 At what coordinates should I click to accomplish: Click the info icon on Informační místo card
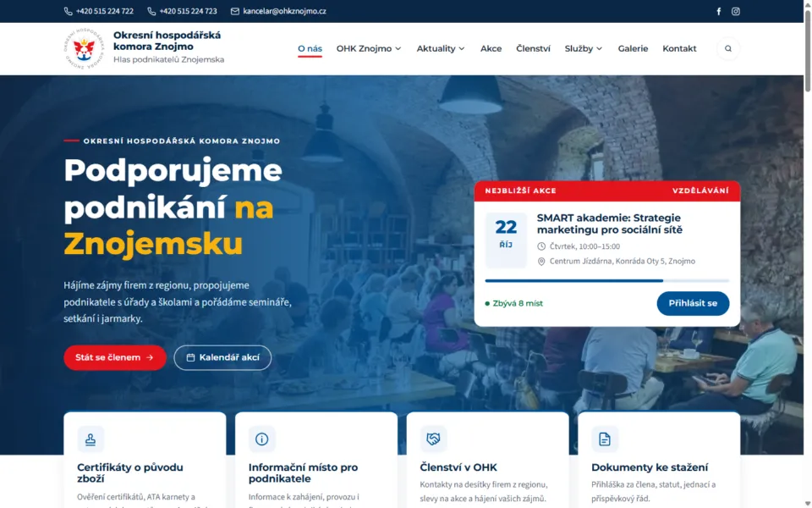point(261,439)
